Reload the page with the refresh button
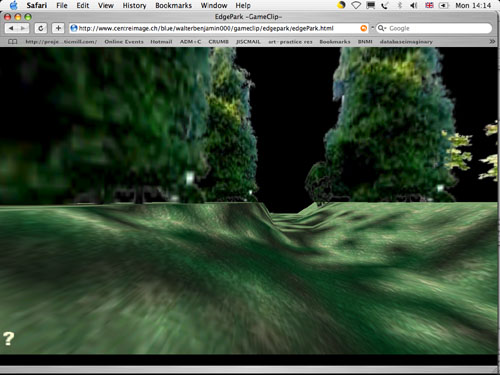 (41, 28)
